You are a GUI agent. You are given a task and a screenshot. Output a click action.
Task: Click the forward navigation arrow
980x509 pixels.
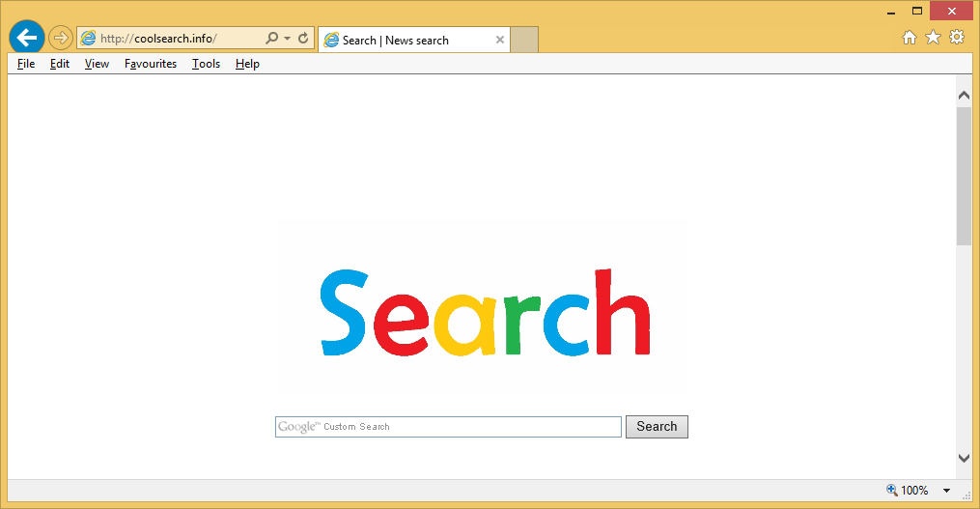pos(61,38)
